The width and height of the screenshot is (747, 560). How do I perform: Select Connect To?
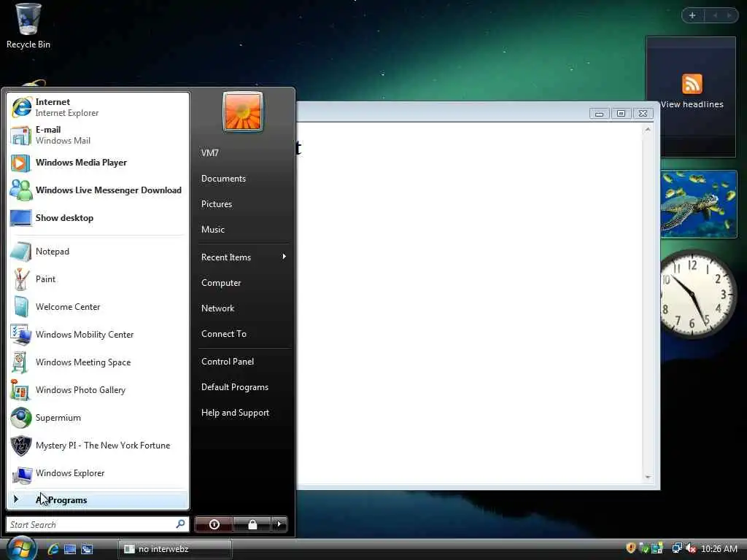pos(244,334)
